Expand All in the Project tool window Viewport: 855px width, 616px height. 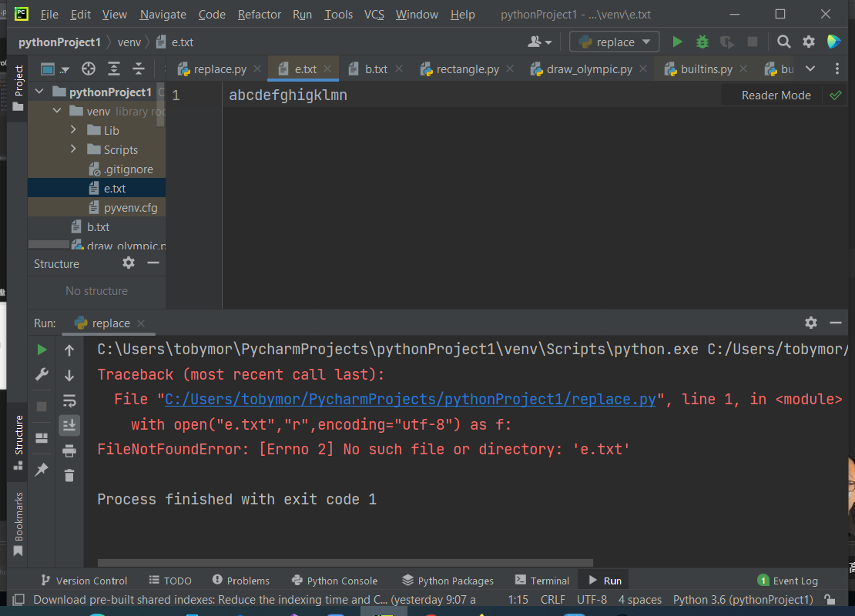pos(113,69)
